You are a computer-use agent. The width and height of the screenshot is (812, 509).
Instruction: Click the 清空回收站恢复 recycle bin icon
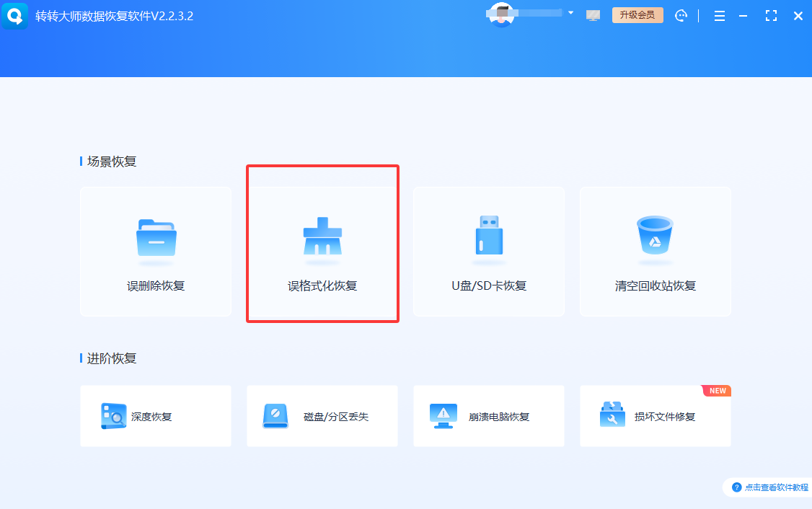(655, 234)
